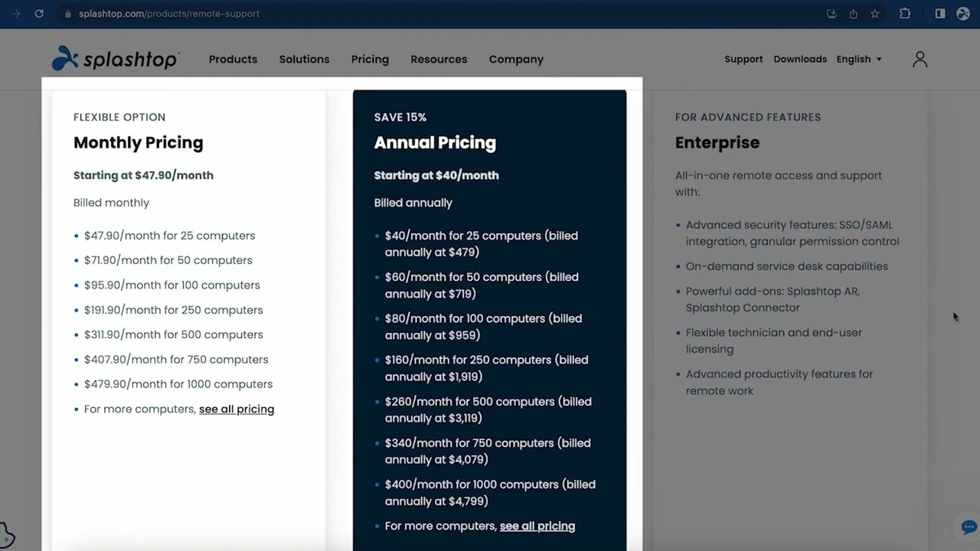This screenshot has height=551, width=980.
Task: Open the Company menu
Action: (516, 59)
